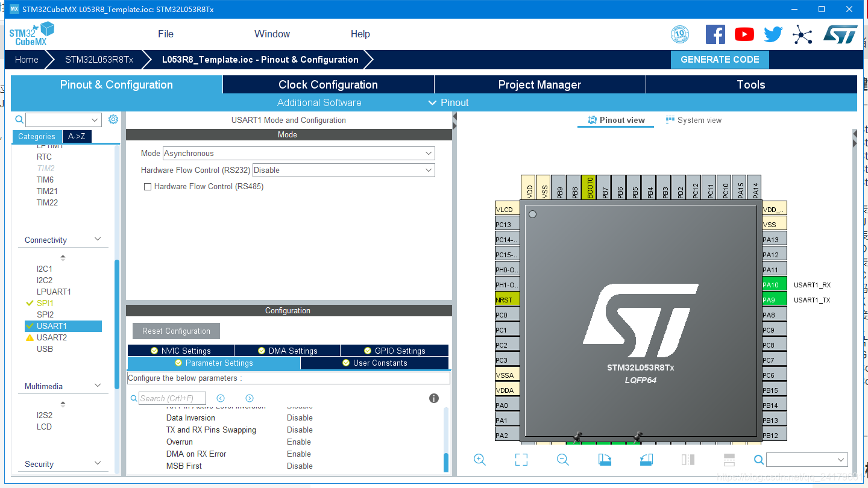Enable Hardware Flow Control (RS485) checkbox
The width and height of the screenshot is (868, 488).
click(147, 187)
